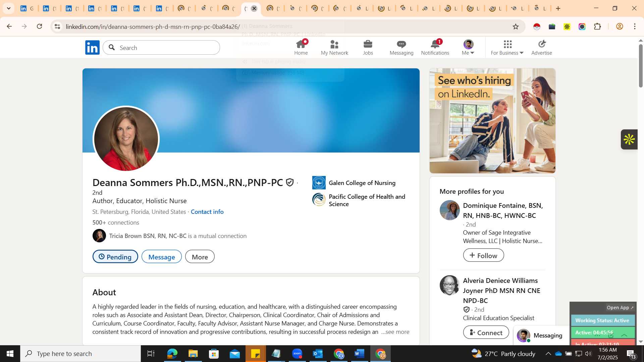Open Zoom from the taskbar
This screenshot has width=644, height=362.
(x=297, y=354)
